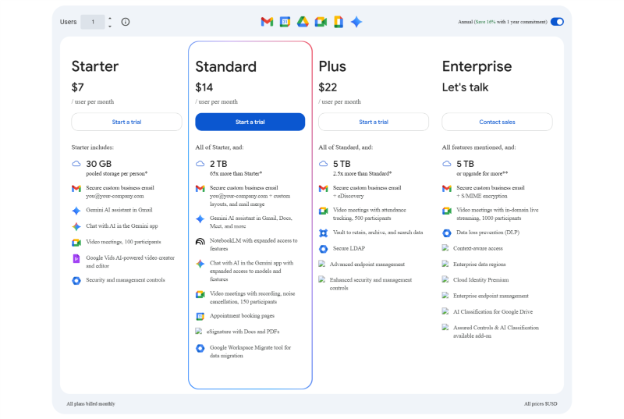This screenshot has height=419, width=624.
Task: Click the Gmail icon beside S/MIME encryption
Action: pos(447,188)
